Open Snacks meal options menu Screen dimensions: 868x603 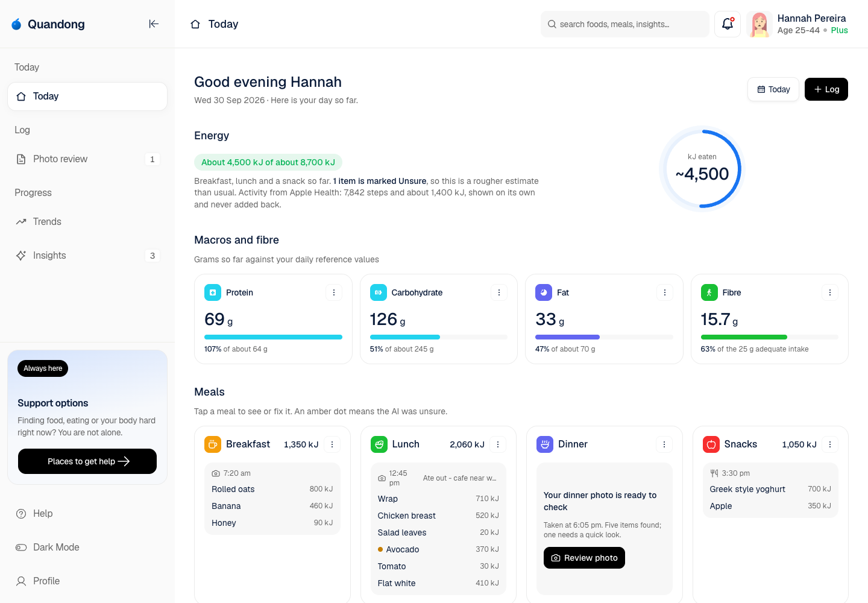pyautogui.click(x=830, y=444)
